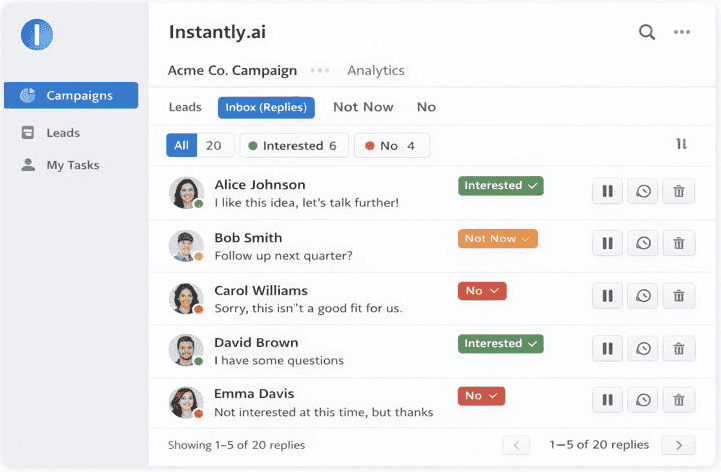
Task: Go to the previous page of replies
Action: tap(516, 445)
